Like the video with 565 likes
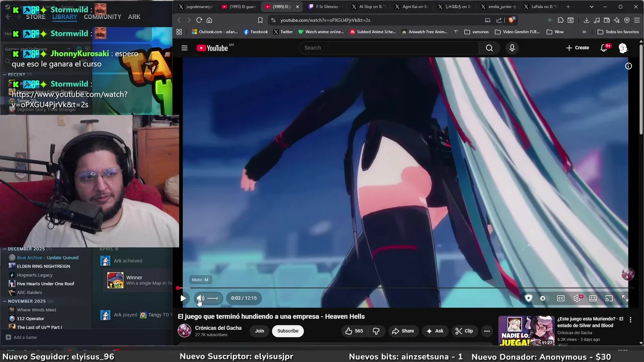644x362 pixels. [x=354, y=331]
